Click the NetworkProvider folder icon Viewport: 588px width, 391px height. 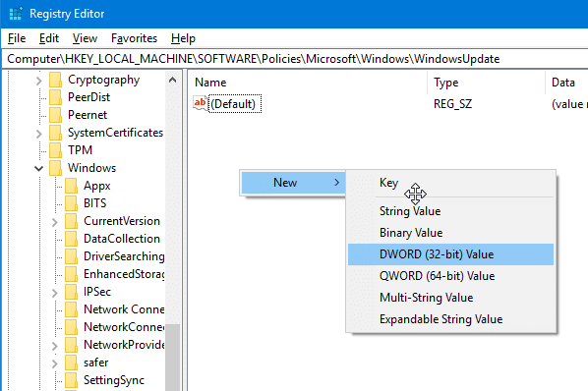point(71,345)
